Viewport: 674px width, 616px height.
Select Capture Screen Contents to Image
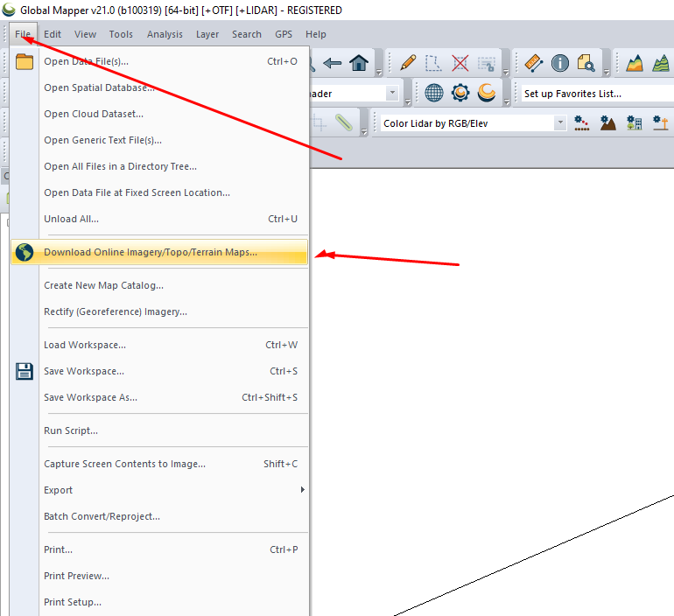[159, 464]
